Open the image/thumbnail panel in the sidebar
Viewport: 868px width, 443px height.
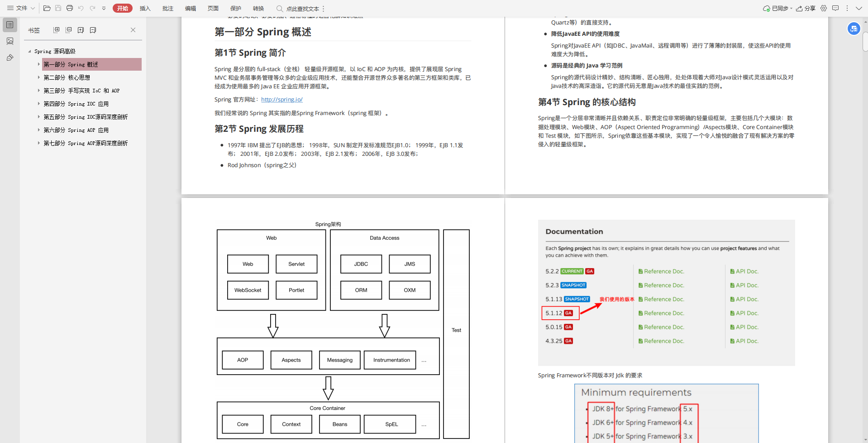tap(10, 41)
